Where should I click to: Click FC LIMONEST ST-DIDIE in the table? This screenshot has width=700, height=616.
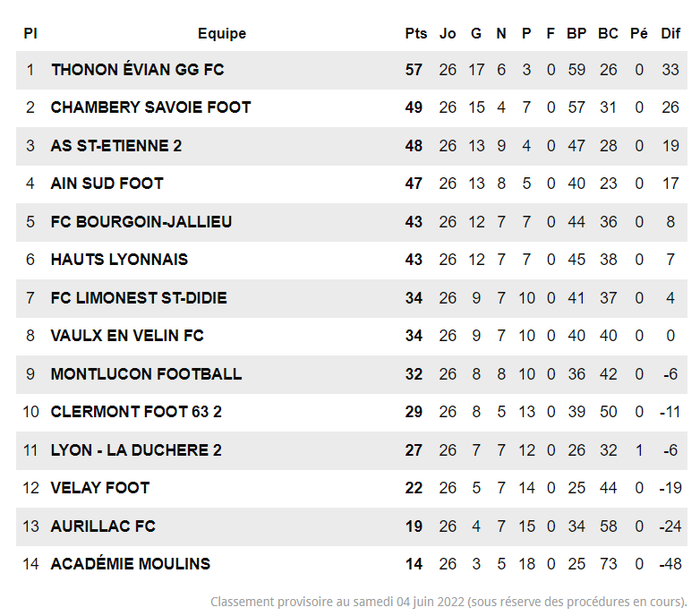139,298
